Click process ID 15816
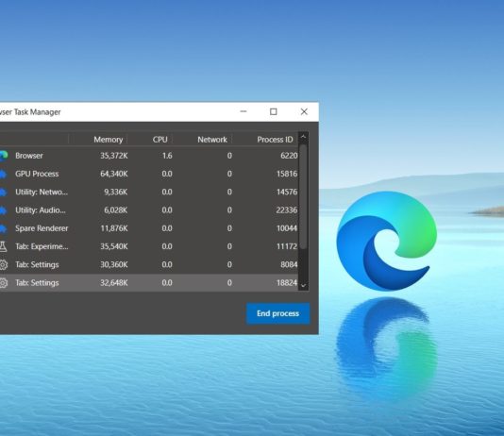 click(x=287, y=174)
